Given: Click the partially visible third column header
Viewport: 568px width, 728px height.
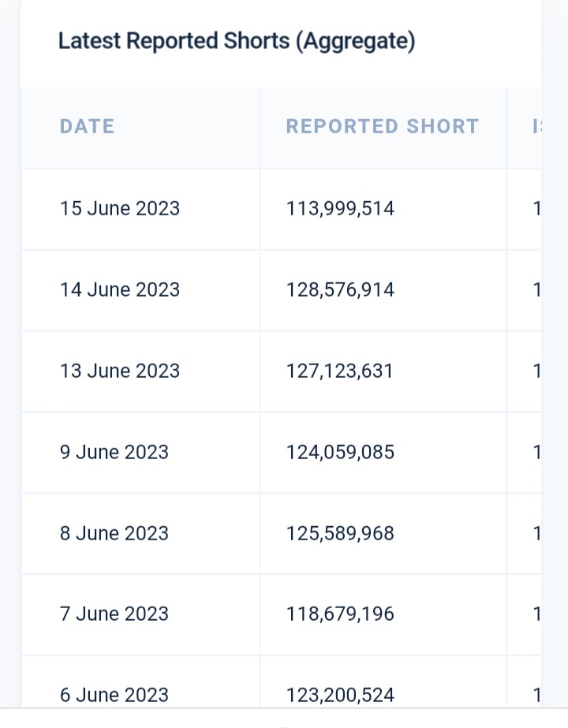Looking at the screenshot, I should [537, 127].
